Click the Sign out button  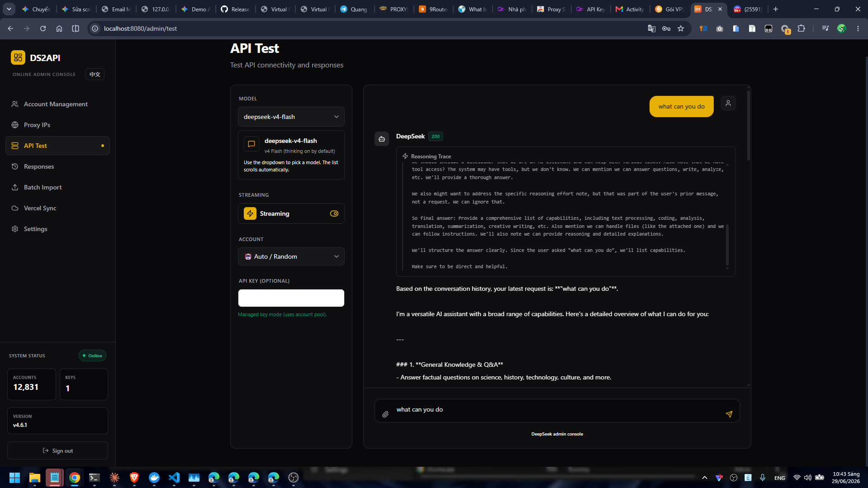[57, 450]
